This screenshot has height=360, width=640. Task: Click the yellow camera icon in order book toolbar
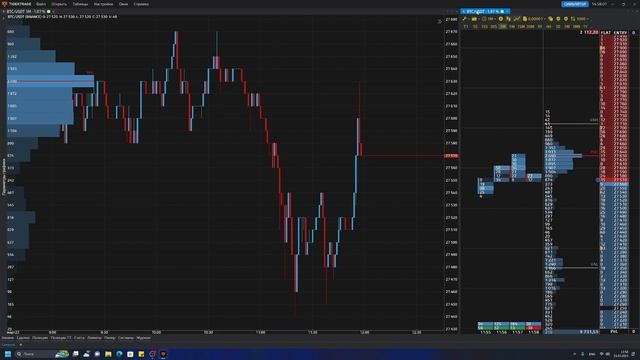click(474, 19)
